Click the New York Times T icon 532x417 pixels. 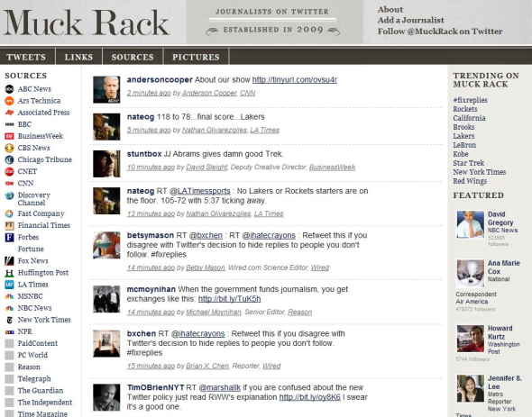tap(9, 320)
